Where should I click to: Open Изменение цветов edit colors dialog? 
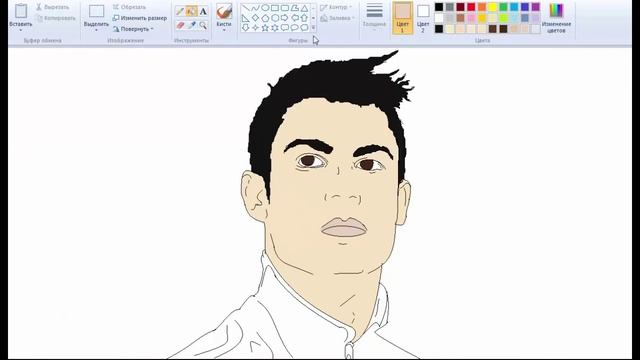coord(556,18)
